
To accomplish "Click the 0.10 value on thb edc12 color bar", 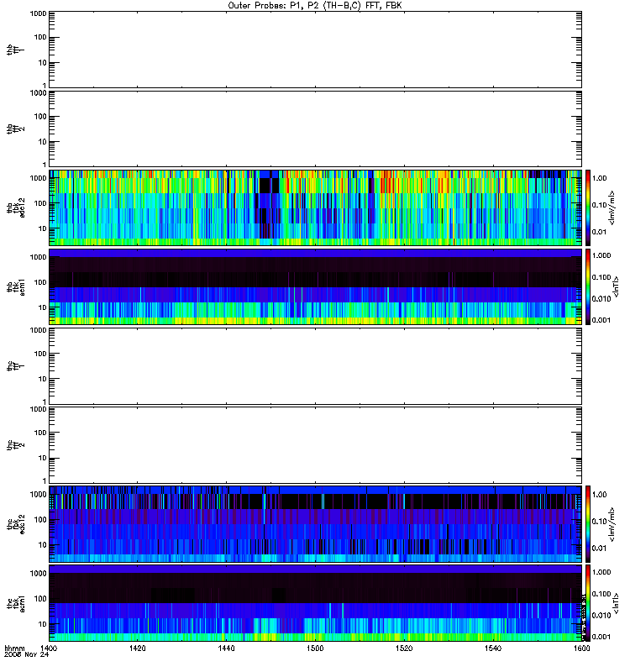I will (599, 205).
